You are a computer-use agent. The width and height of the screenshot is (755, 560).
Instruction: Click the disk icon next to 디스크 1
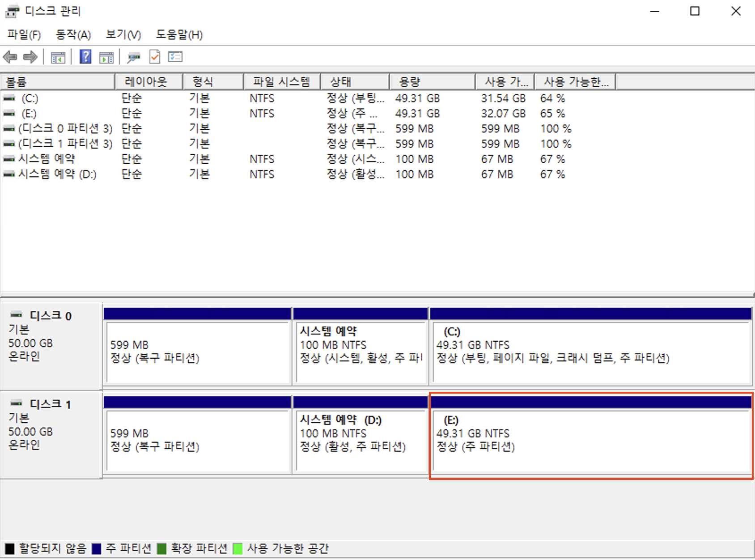click(17, 403)
